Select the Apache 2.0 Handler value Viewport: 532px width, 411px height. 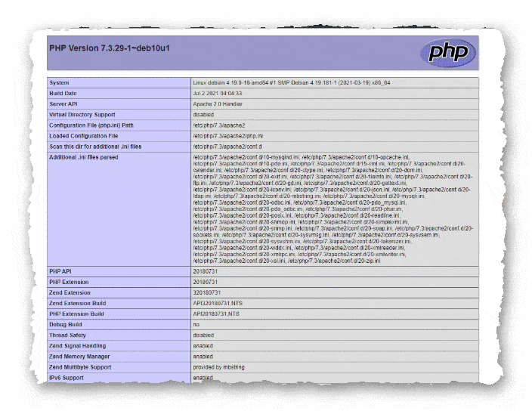click(x=218, y=104)
